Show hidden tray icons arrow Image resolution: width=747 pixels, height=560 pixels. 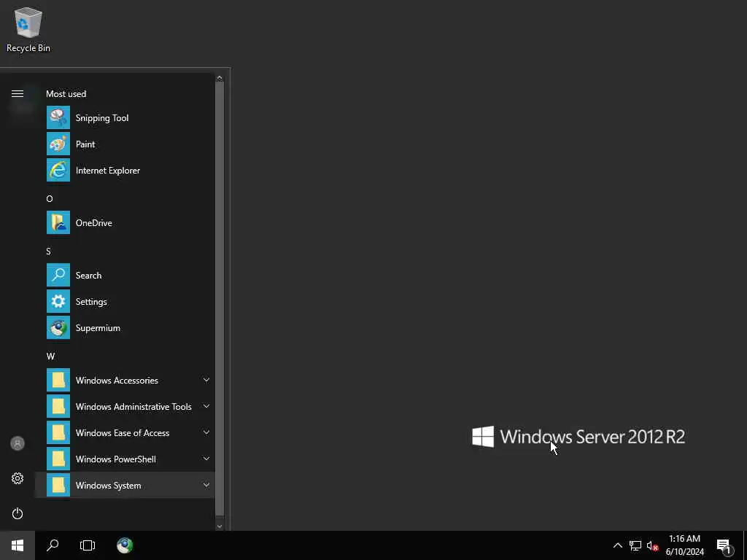[617, 545]
